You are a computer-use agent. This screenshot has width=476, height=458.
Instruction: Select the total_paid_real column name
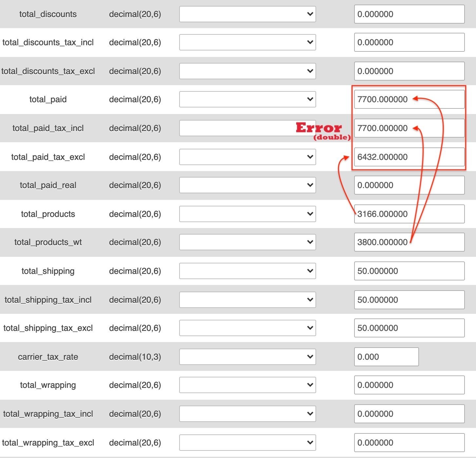coord(48,185)
